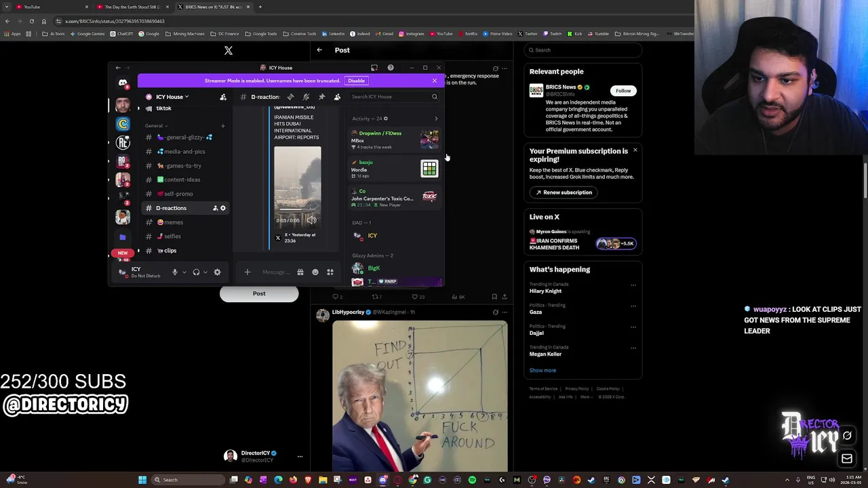Open Iran Confirms Khamenei's Death live item
This screenshot has width=868, height=488.
[583, 241]
